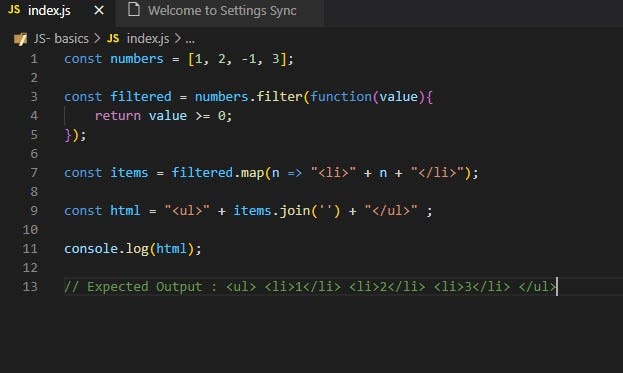The image size is (623, 373).
Task: Expand breadcrumb chevron after index.js
Action: tap(178, 39)
